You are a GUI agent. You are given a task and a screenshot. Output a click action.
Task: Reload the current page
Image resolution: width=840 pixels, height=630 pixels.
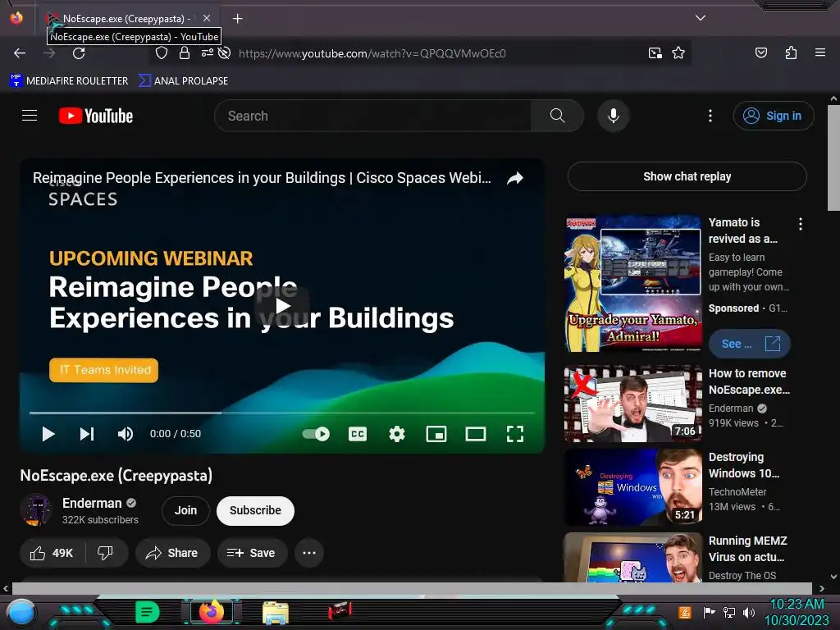[x=79, y=53]
